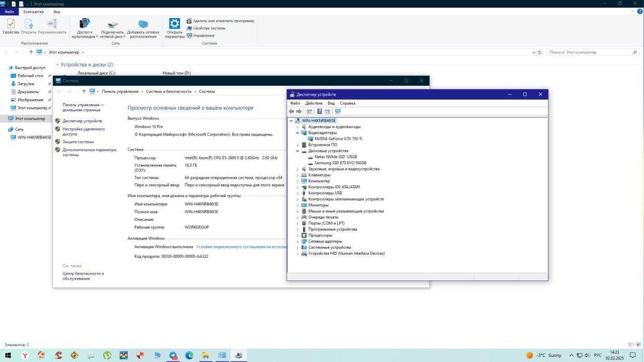Click the Back arrow in Device Manager toolbar
This screenshot has height=362, width=644.
(291, 111)
